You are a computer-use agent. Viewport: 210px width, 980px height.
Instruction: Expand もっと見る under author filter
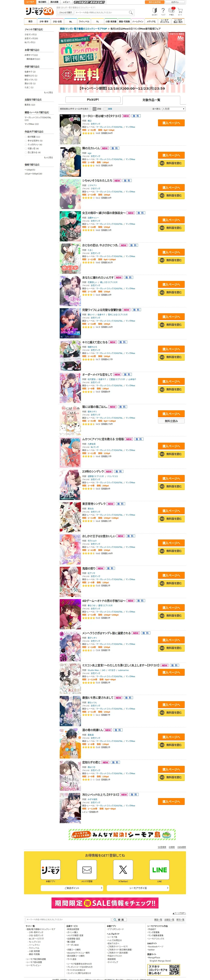[48, 92]
